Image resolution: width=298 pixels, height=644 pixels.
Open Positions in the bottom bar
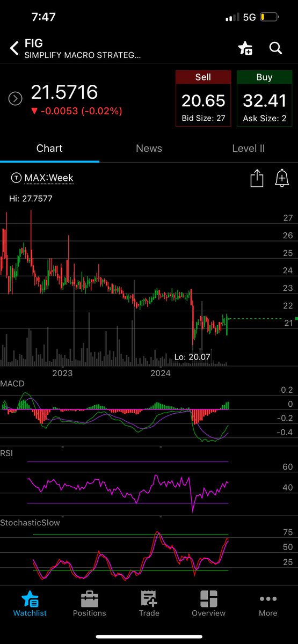[x=89, y=603]
